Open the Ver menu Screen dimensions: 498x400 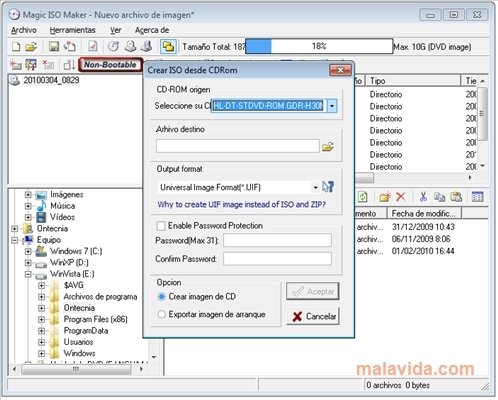tap(115, 30)
